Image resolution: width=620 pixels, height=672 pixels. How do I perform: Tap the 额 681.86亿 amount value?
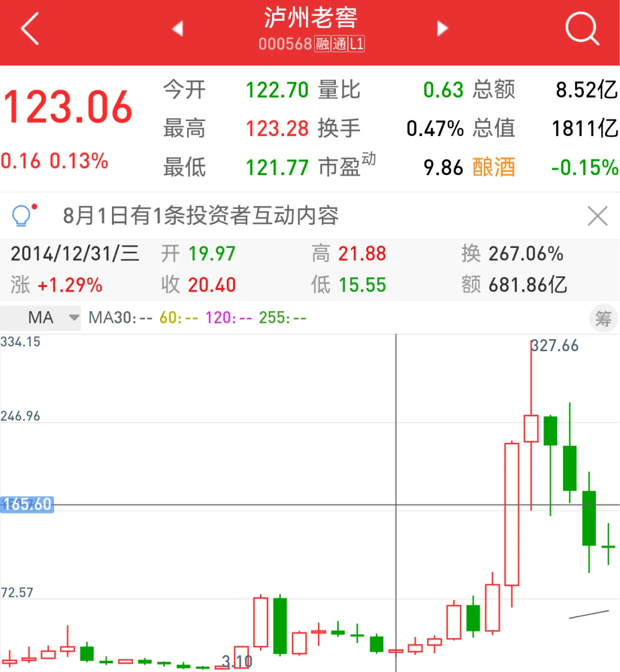(x=528, y=285)
